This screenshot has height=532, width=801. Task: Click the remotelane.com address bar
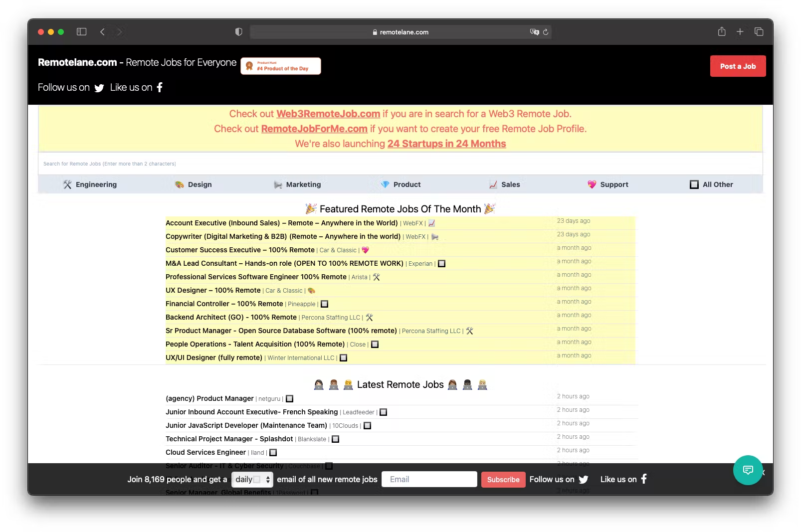(x=400, y=32)
